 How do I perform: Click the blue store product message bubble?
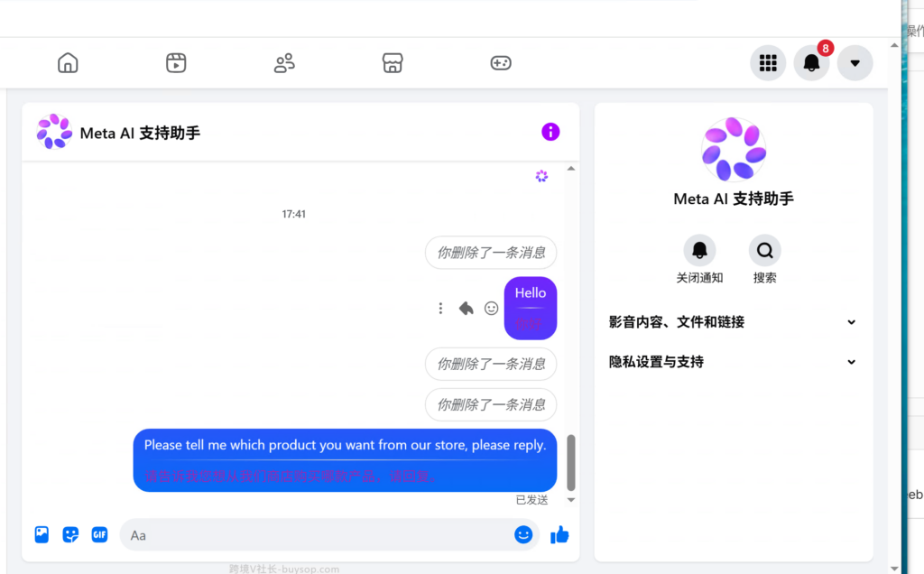coord(345,460)
